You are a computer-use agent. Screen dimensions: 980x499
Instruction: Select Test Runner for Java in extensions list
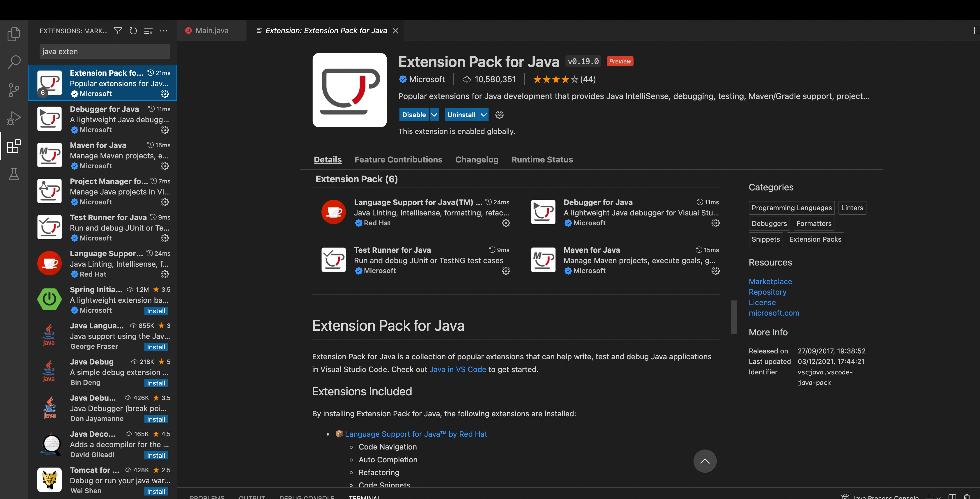click(103, 227)
